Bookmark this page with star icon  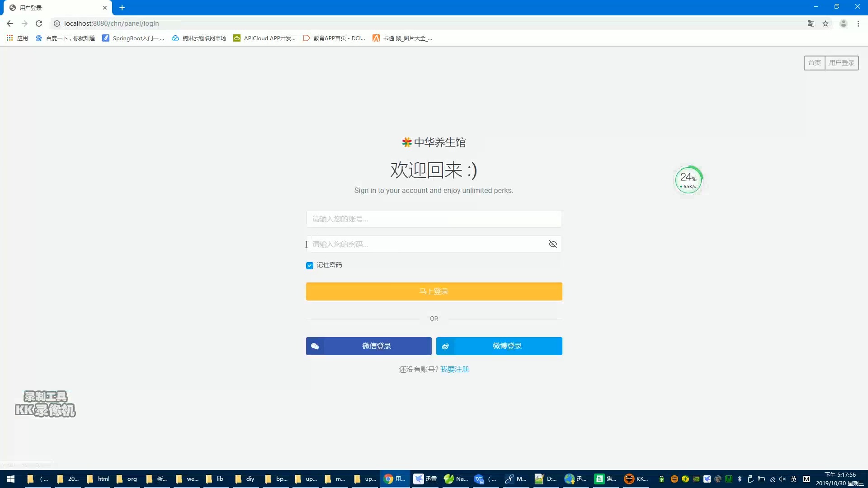(x=826, y=23)
